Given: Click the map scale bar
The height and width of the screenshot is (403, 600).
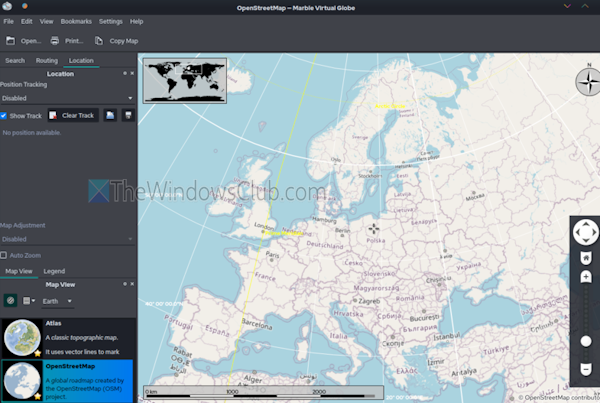Looking at the screenshot, I should (264, 392).
